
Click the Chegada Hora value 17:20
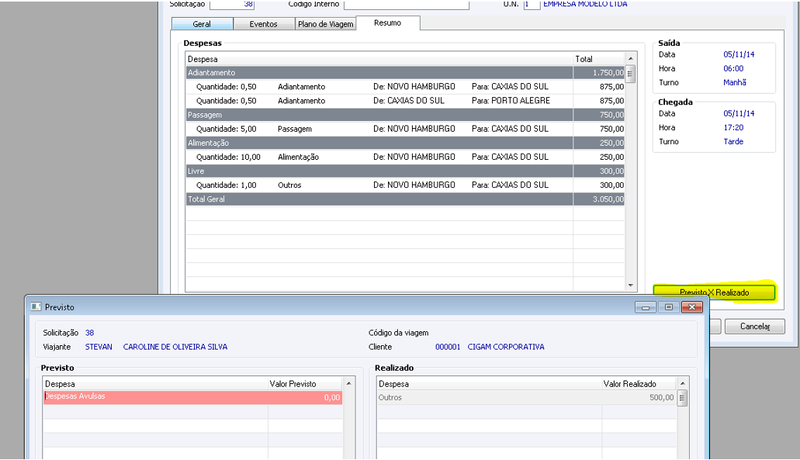pos(733,127)
